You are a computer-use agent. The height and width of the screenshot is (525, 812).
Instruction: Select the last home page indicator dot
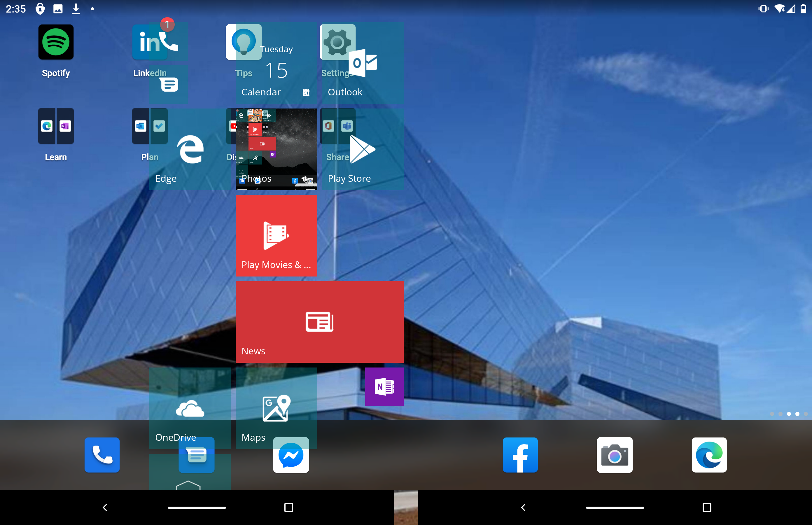tap(806, 414)
